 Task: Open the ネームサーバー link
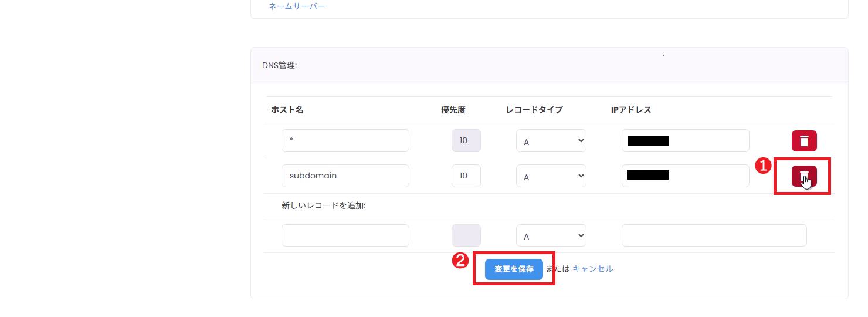tap(297, 6)
